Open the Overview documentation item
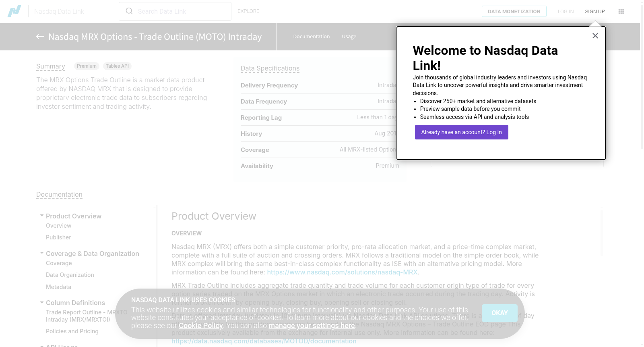 (x=58, y=226)
